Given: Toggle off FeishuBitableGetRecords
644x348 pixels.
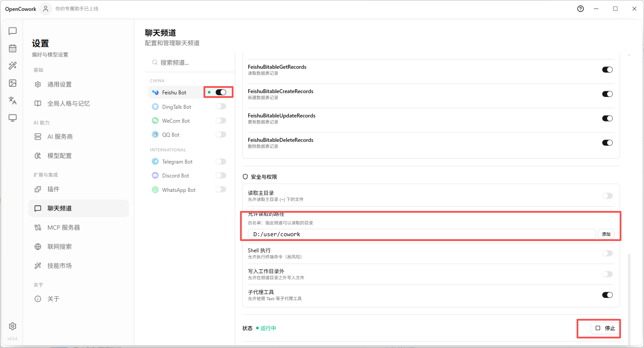Looking at the screenshot, I should point(607,70).
